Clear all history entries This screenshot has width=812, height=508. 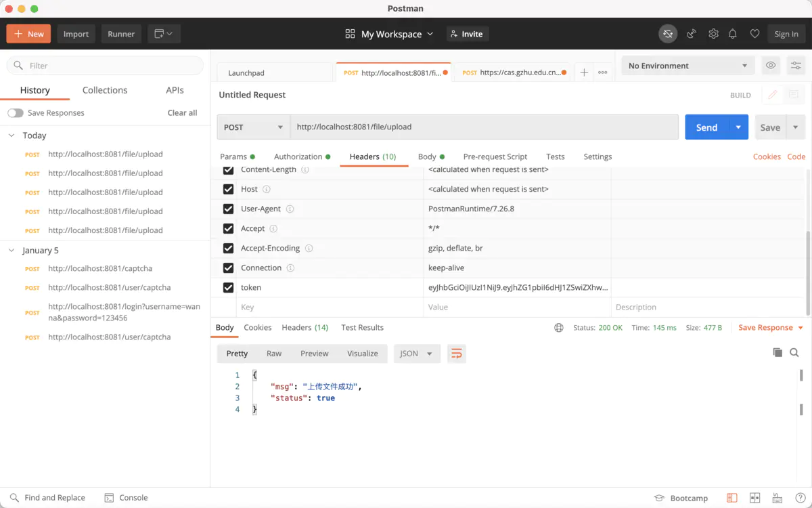coord(183,113)
